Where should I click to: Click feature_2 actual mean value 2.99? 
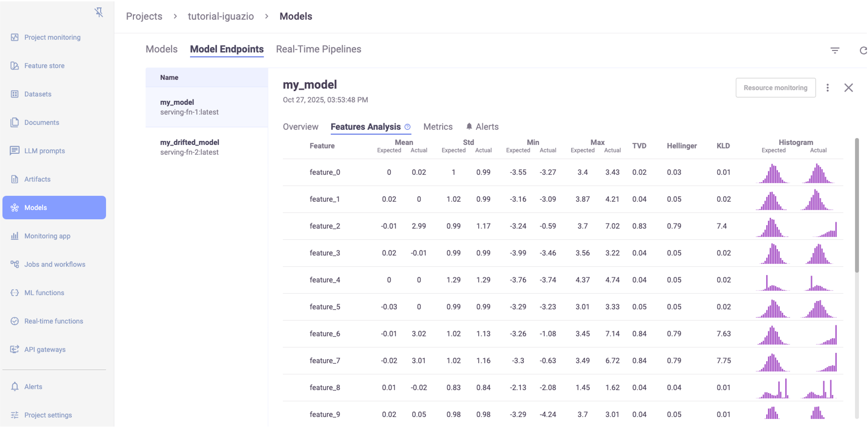418,226
